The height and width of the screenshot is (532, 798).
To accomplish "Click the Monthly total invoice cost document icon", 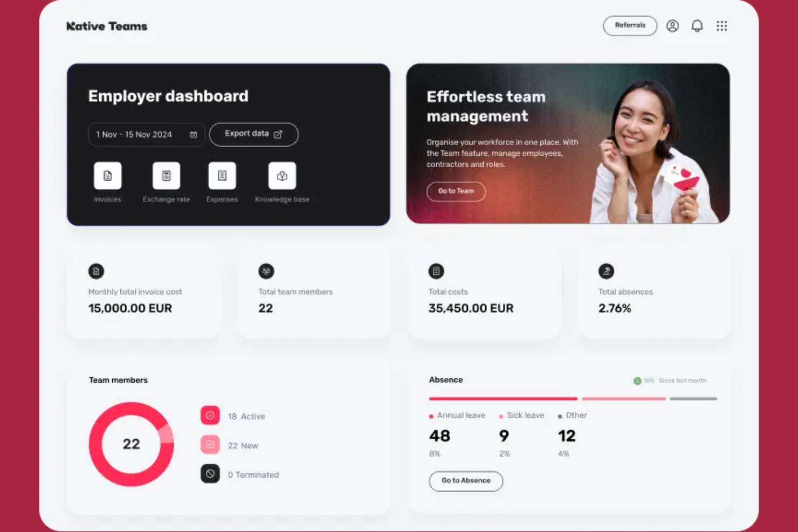I will tap(96, 271).
